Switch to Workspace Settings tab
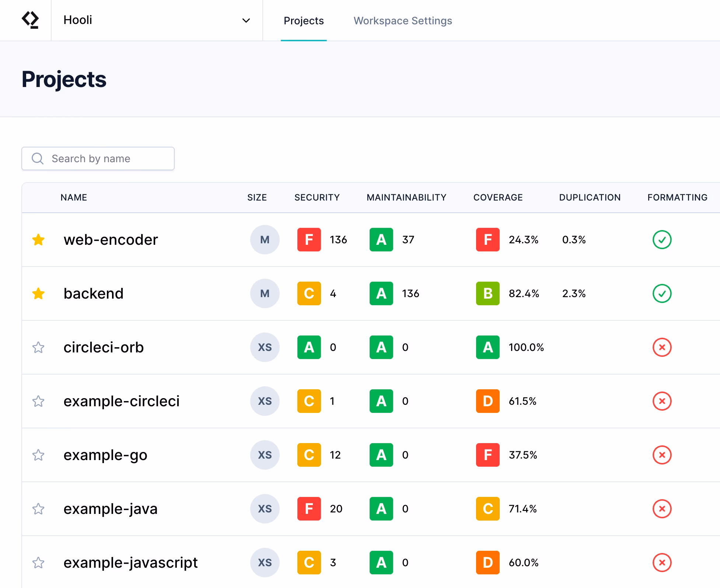Viewport: 720px width, 588px height. tap(402, 21)
